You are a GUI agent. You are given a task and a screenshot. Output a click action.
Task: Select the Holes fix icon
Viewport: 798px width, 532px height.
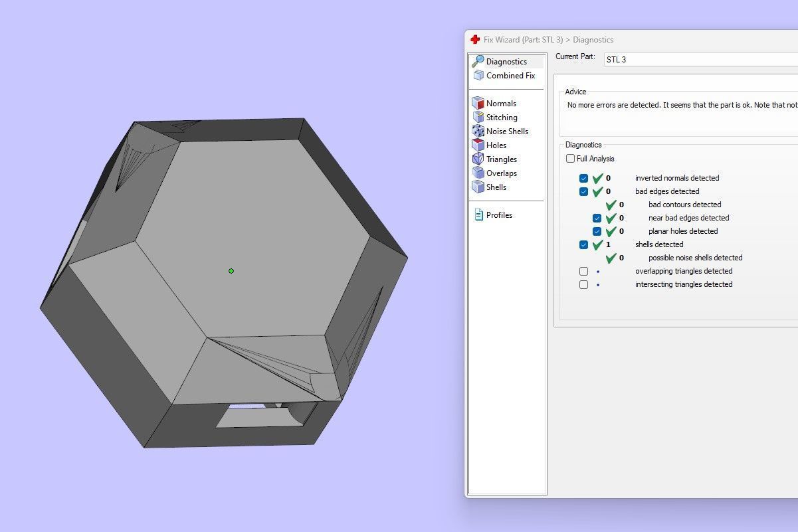(x=478, y=145)
